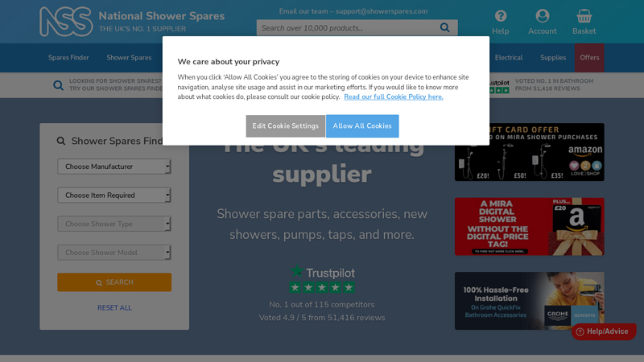Click the magnifier icon beside Shower Spares Finder heading
Screen dimensions: 644x362
[x=61, y=142]
